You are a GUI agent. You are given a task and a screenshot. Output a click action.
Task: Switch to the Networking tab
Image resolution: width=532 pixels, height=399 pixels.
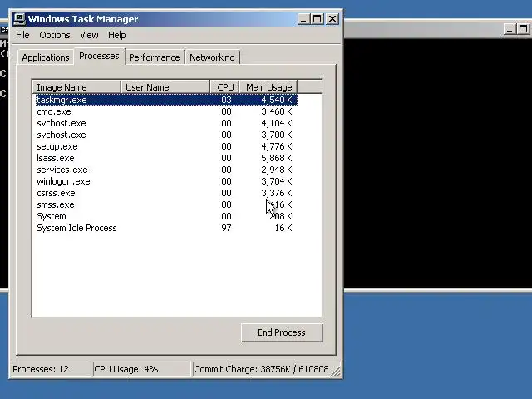pyautogui.click(x=212, y=57)
